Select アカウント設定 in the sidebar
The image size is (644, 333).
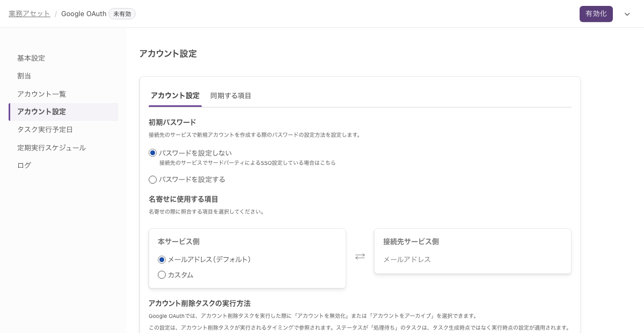tap(63, 112)
